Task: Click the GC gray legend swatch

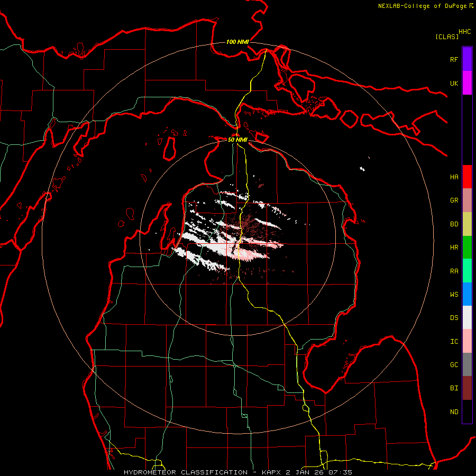Action: [x=467, y=364]
